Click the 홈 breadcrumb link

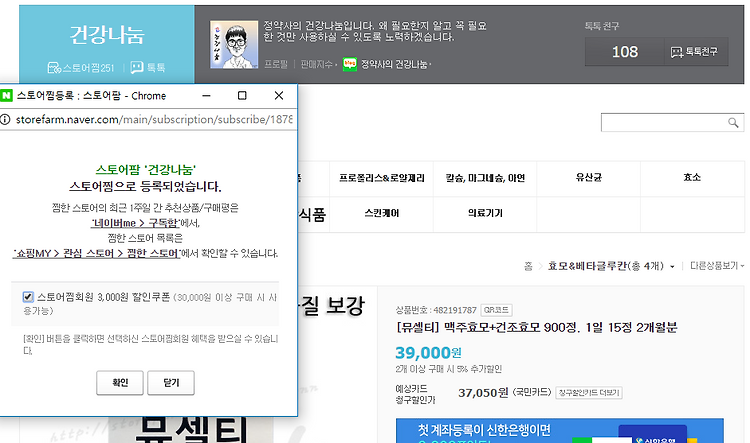point(528,266)
